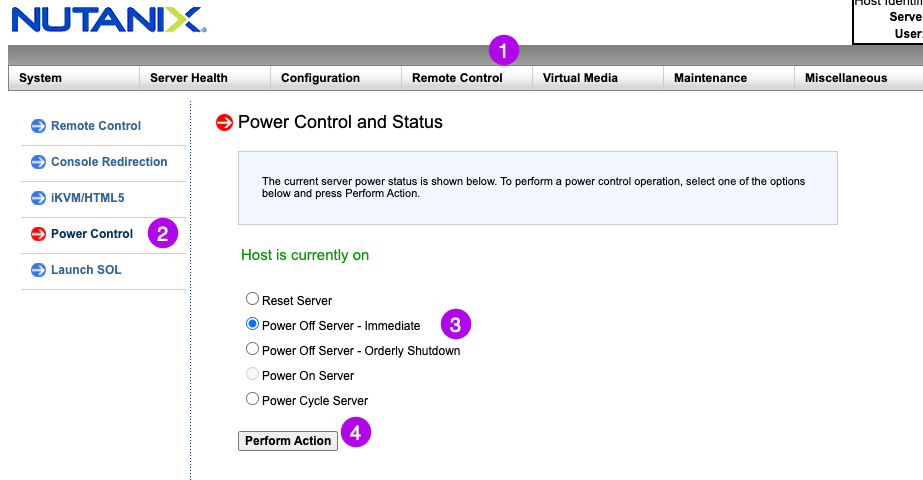Image resolution: width=923 pixels, height=480 pixels.
Task: Click red arrow icon by Power Control and Status heading
Action: 224,123
